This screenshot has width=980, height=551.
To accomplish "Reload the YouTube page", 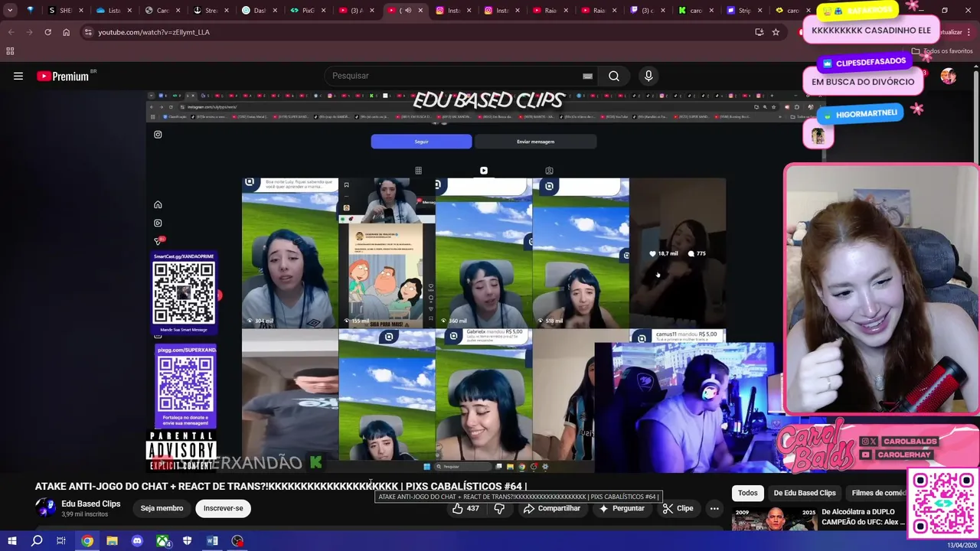I will [47, 32].
